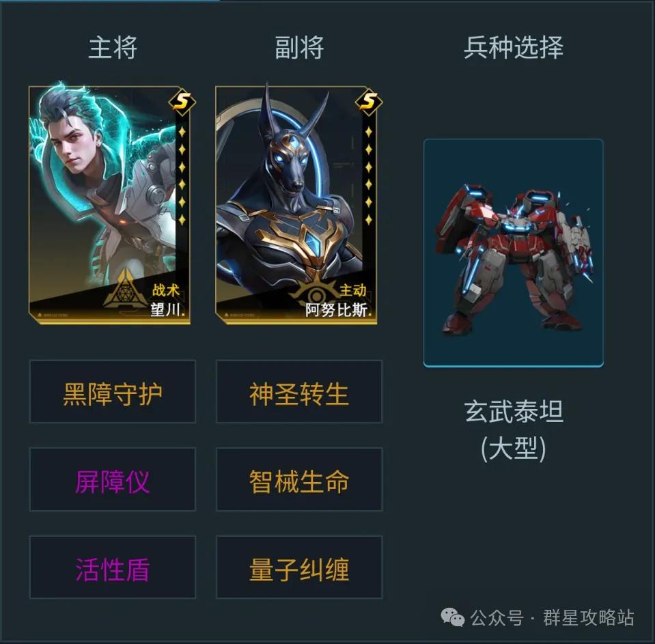Select the 阿努比斯 deputy commander portrait
Screen dimensions: 655x644
[296, 205]
